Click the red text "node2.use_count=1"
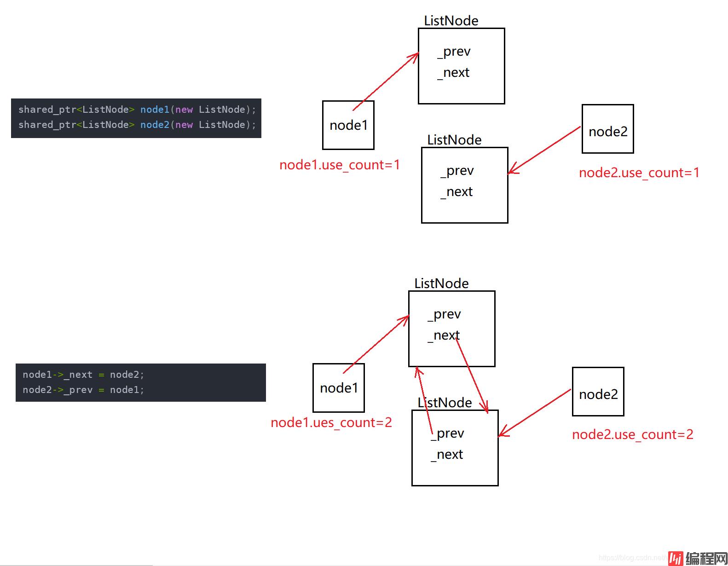728x566 pixels. tap(639, 173)
